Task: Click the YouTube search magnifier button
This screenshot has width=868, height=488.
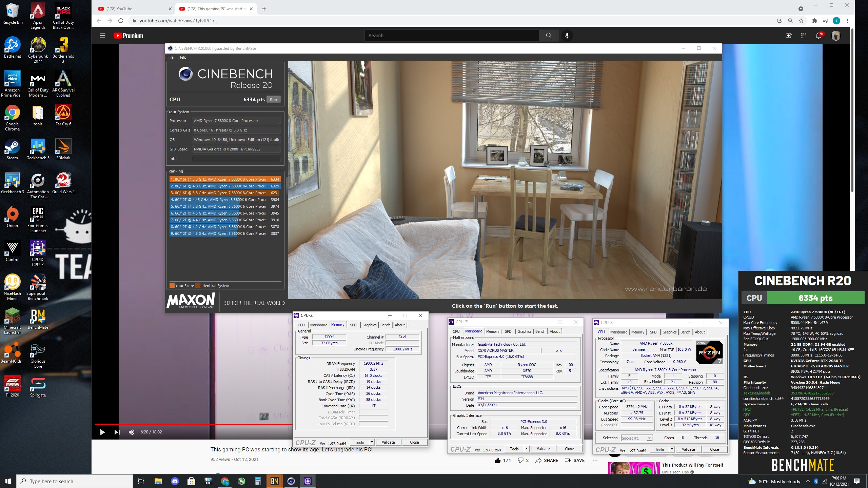Action: (x=549, y=36)
